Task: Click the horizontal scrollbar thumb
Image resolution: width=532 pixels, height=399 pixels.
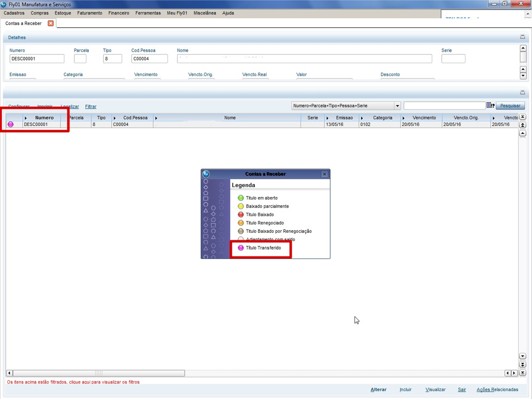Action: (x=99, y=373)
